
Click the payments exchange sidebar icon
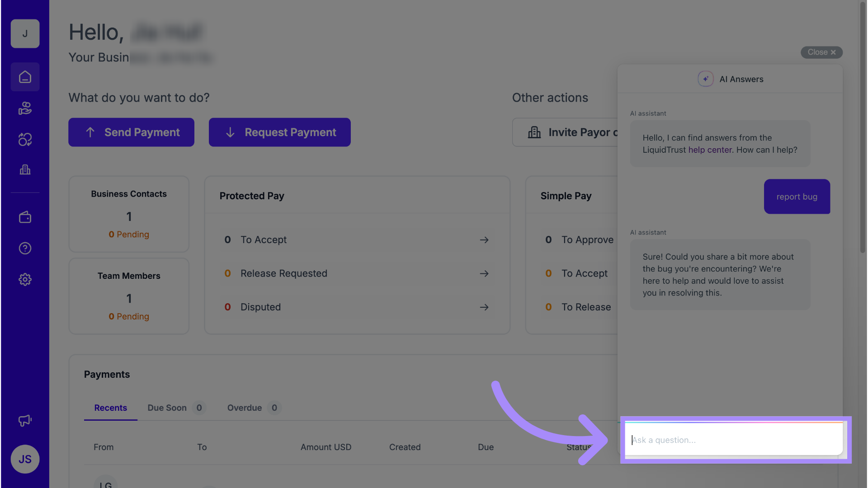click(25, 140)
